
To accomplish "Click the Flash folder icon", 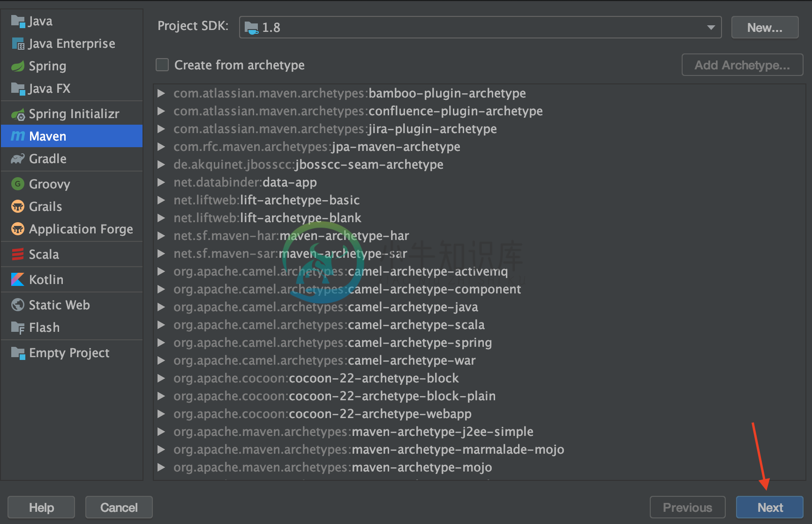I will [x=18, y=327].
